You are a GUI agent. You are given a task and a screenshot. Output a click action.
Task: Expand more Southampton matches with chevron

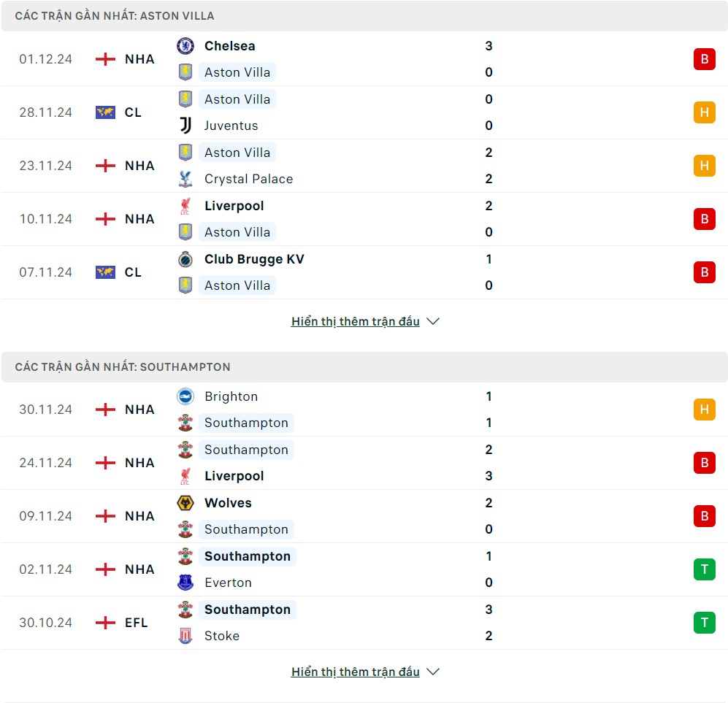click(433, 672)
